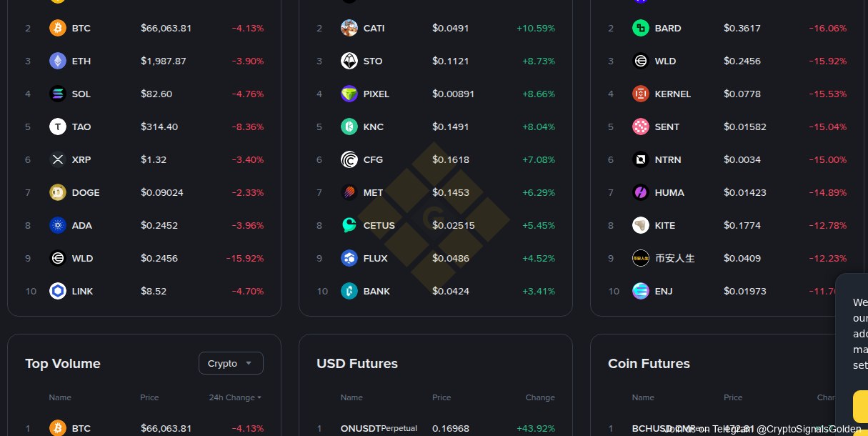Click the PIXEL coin icon
The image size is (868, 436).
(349, 94)
